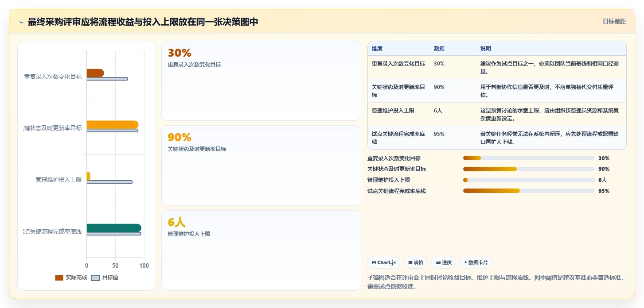Select the 数据卡片 tag
Image resolution: width=644 pixels, height=308 pixels.
(476, 262)
